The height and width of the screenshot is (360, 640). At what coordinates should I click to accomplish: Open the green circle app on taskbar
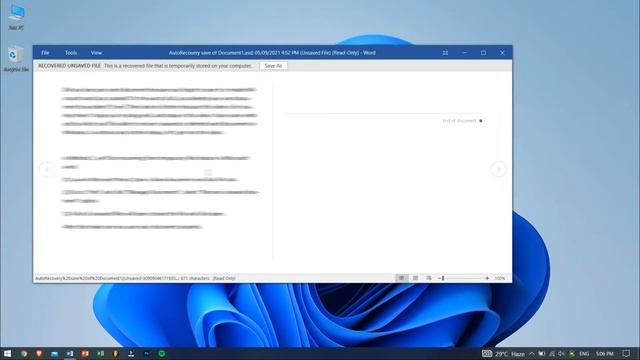click(162, 353)
